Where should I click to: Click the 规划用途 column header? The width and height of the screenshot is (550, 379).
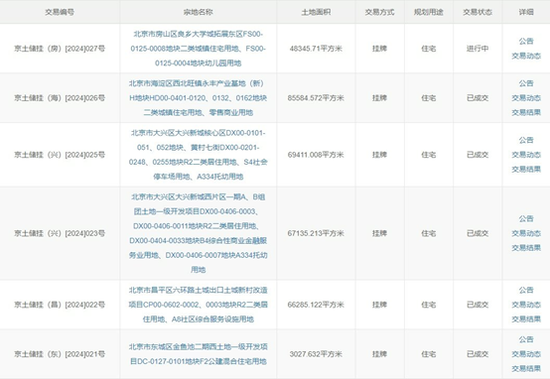(429, 12)
